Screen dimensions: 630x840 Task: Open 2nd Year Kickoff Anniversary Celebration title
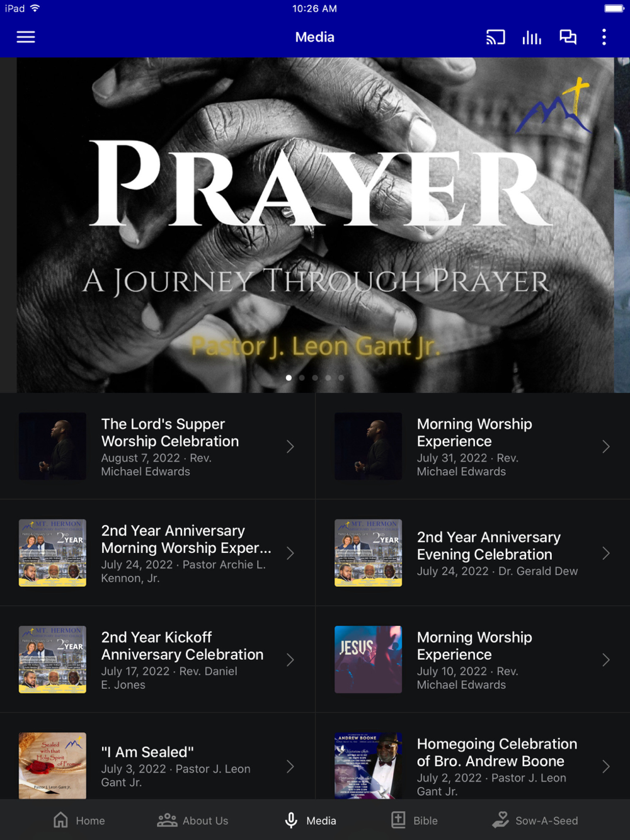[183, 646]
